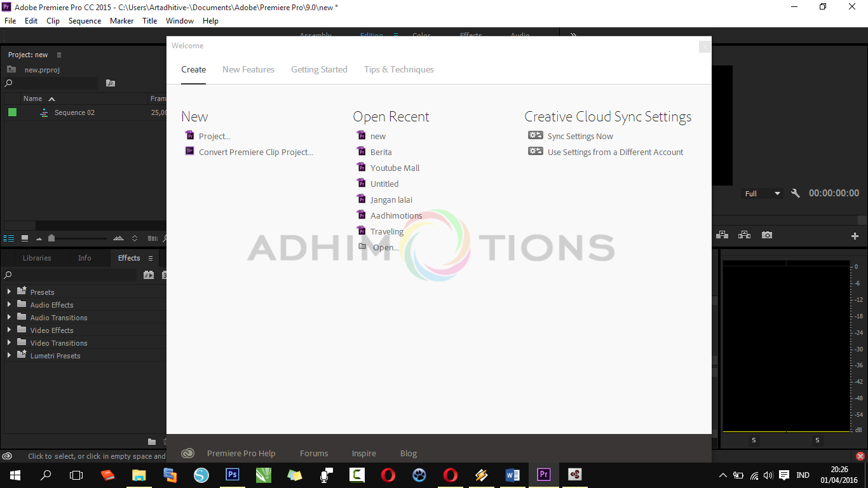Open the Marker menu
The height and width of the screenshot is (488, 868).
click(x=121, y=21)
